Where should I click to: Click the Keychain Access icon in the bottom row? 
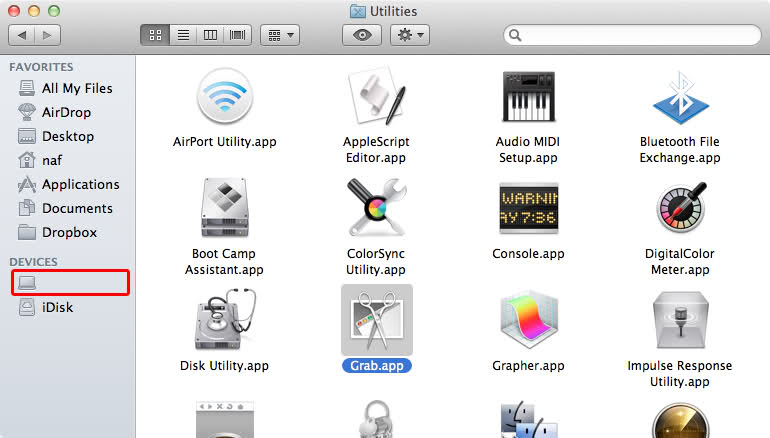point(377,419)
